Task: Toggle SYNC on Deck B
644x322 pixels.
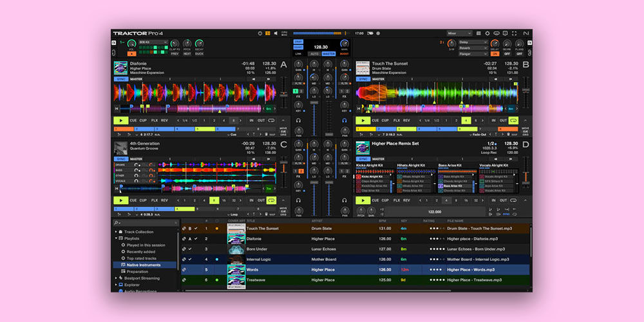Action: [x=363, y=79]
